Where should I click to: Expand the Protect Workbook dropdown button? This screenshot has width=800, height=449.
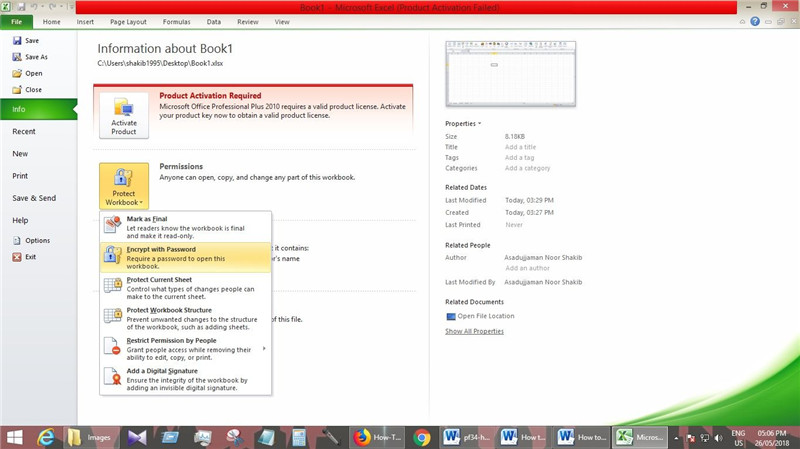pyautogui.click(x=124, y=186)
